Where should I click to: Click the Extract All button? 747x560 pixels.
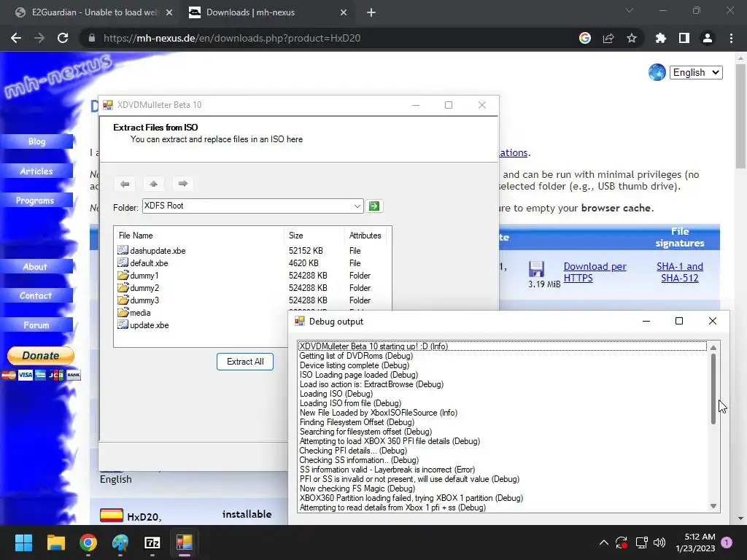coord(245,362)
